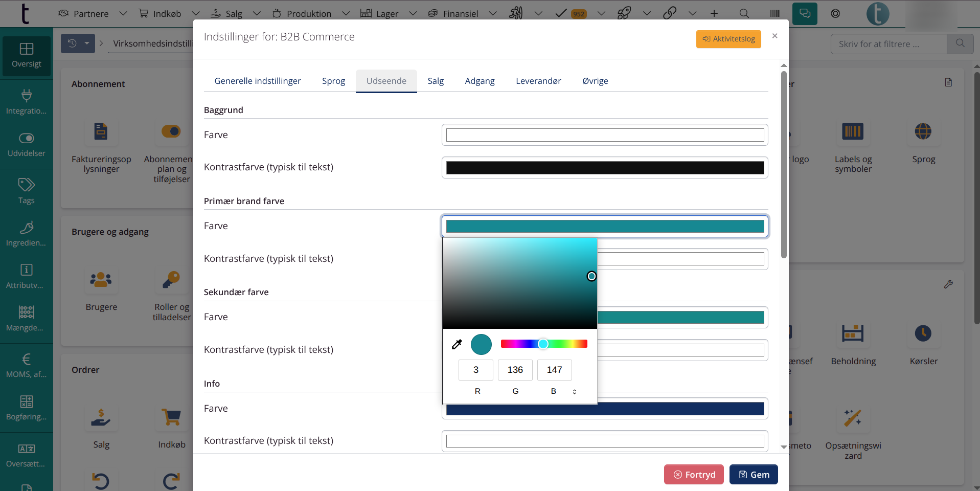
Task: Open the chat messages icon
Action: (805, 13)
